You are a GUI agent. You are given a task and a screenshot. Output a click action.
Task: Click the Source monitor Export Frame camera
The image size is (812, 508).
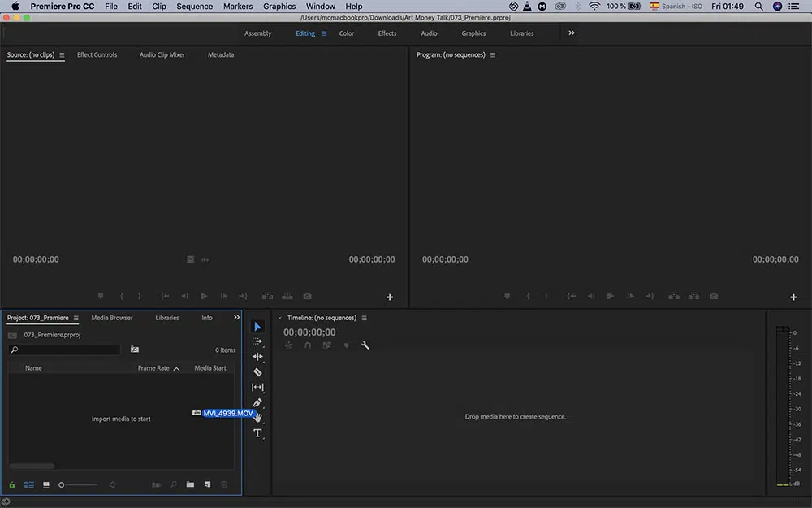(x=307, y=296)
